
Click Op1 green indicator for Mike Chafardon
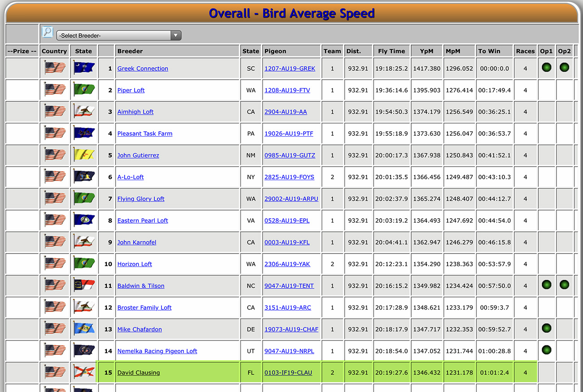546,328
